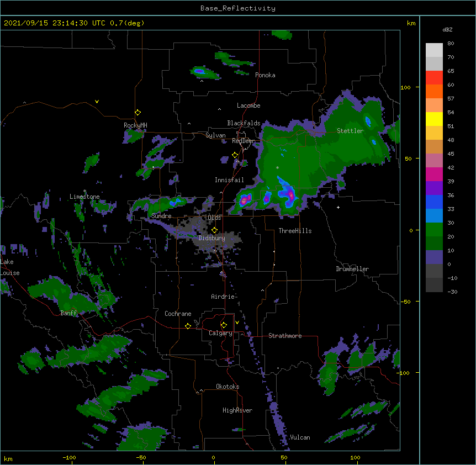Click the yellow diamond marker above Calgary label
The image size is (476, 465).
pos(224,325)
